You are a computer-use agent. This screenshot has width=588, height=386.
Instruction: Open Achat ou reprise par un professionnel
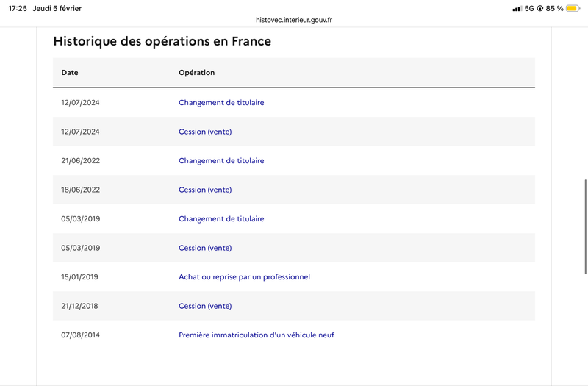[244, 276]
